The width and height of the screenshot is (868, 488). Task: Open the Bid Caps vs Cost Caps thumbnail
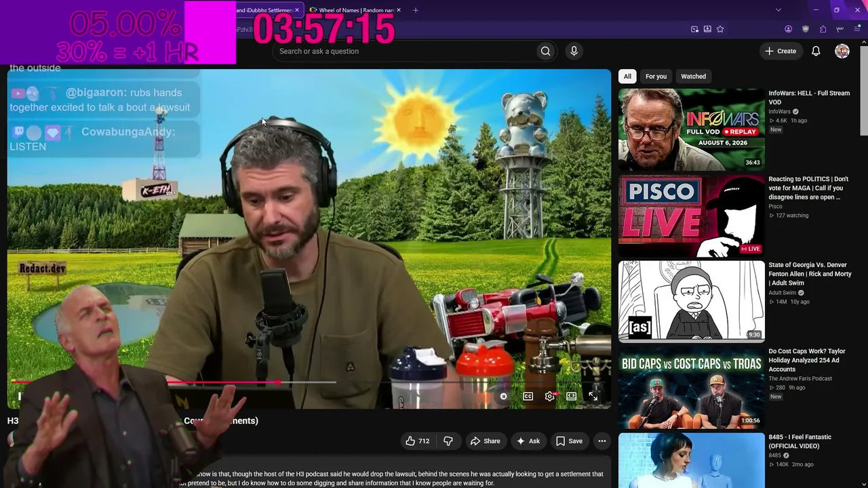click(x=691, y=387)
